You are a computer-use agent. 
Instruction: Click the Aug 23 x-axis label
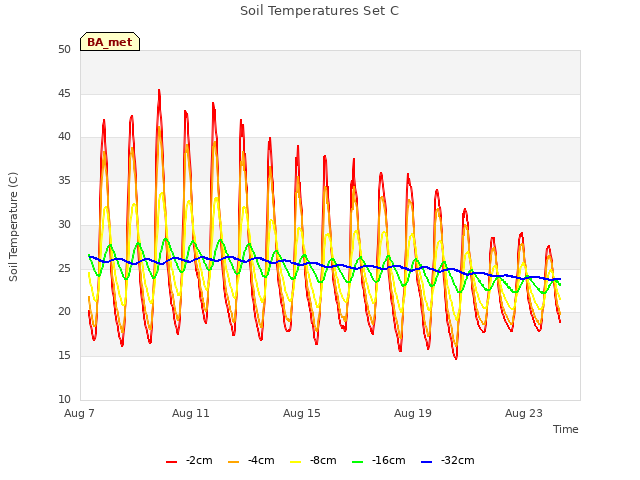point(524,413)
